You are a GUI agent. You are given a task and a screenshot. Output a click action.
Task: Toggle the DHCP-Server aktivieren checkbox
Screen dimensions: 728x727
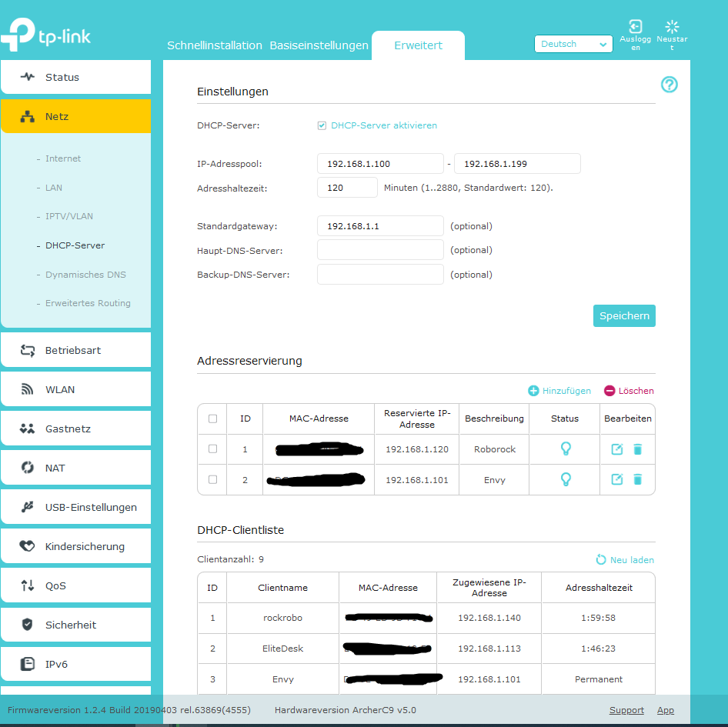tap(322, 125)
